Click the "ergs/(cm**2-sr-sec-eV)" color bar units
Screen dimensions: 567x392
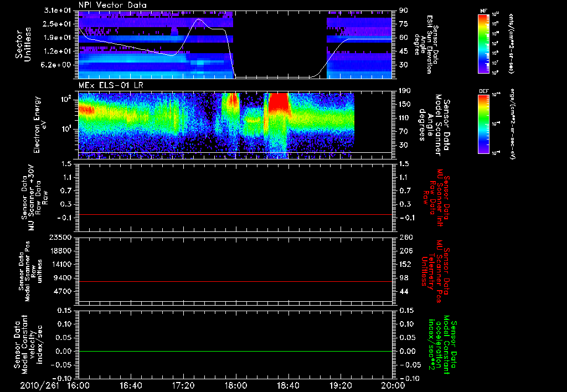[x=513, y=124]
